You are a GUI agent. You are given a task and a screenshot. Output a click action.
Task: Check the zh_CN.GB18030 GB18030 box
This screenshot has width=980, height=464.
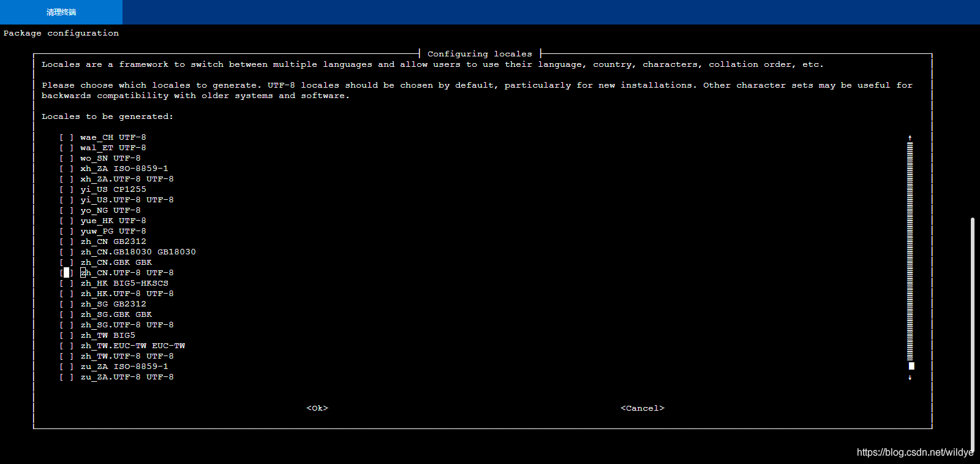(x=66, y=252)
